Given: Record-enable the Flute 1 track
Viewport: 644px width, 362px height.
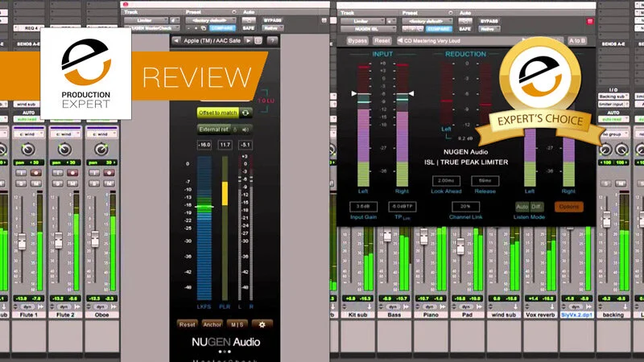Looking at the screenshot, I should [35, 173].
